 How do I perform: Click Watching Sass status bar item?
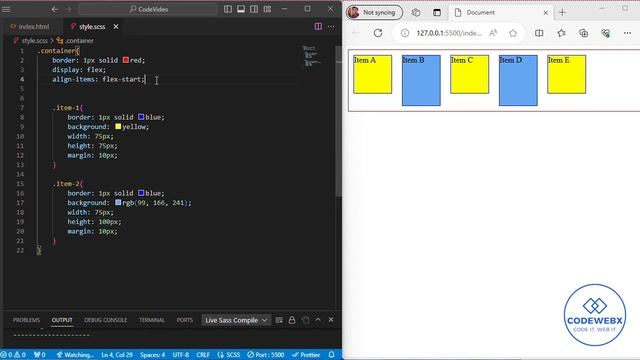pos(75,355)
